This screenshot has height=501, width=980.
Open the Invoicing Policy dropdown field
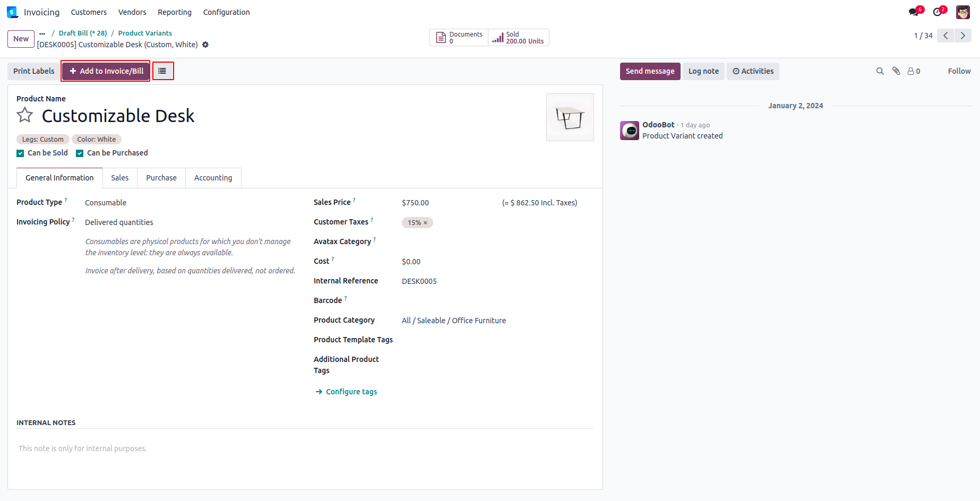(x=191, y=222)
